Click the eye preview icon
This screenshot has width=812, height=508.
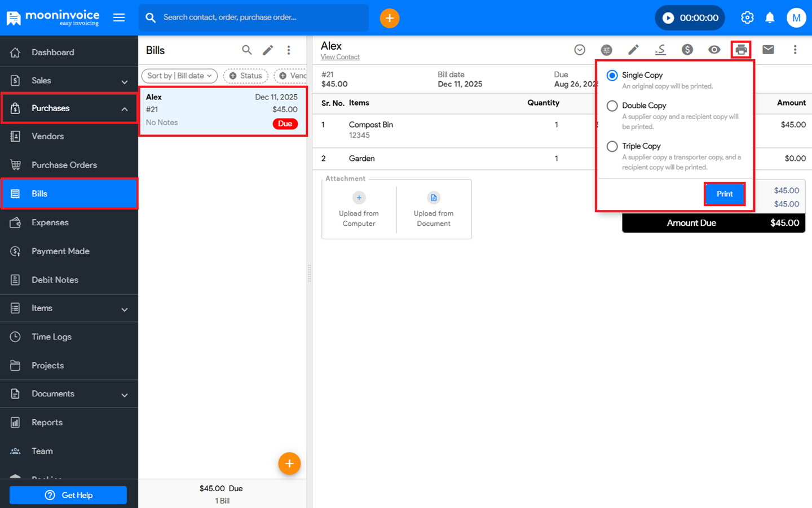tap(714, 50)
